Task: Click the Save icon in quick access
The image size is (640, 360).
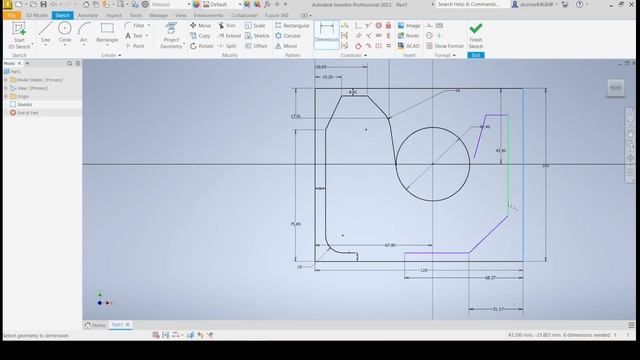Action: [x=43, y=4]
